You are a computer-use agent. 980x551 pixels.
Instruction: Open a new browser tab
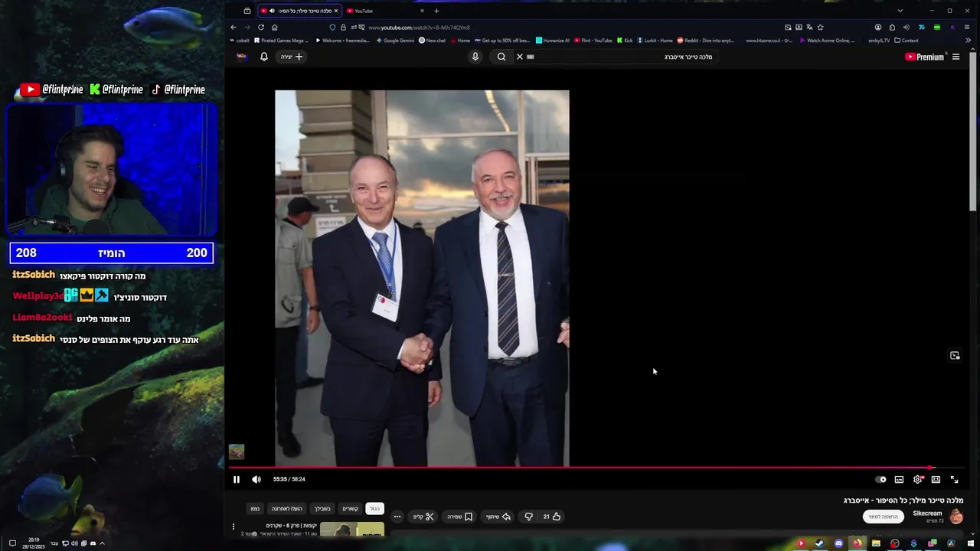(436, 11)
